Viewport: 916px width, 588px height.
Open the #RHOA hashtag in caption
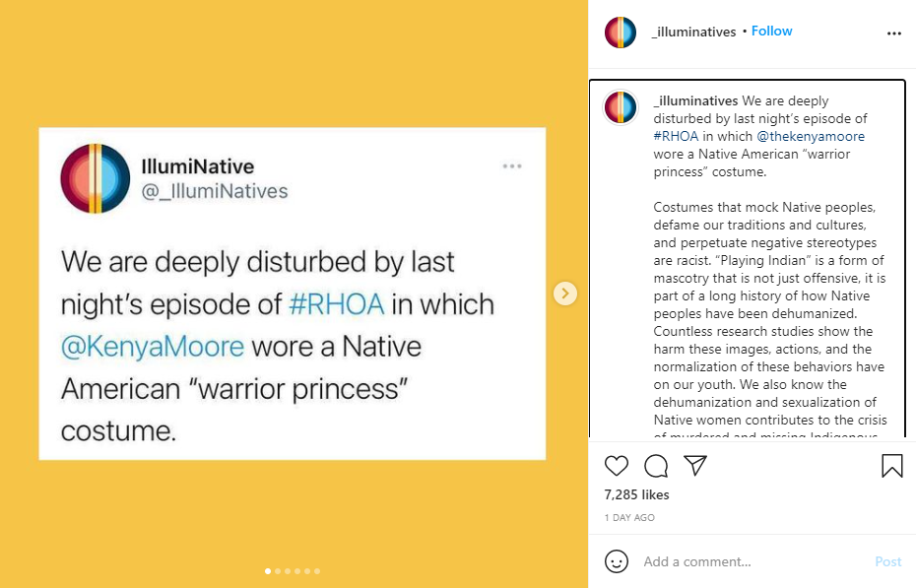tap(676, 136)
